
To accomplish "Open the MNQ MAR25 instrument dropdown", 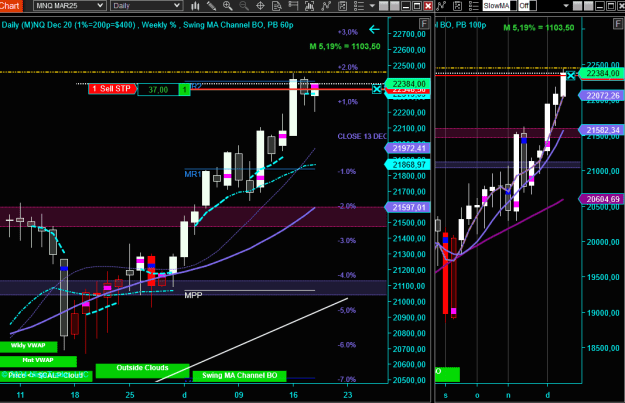I will pyautogui.click(x=69, y=6).
